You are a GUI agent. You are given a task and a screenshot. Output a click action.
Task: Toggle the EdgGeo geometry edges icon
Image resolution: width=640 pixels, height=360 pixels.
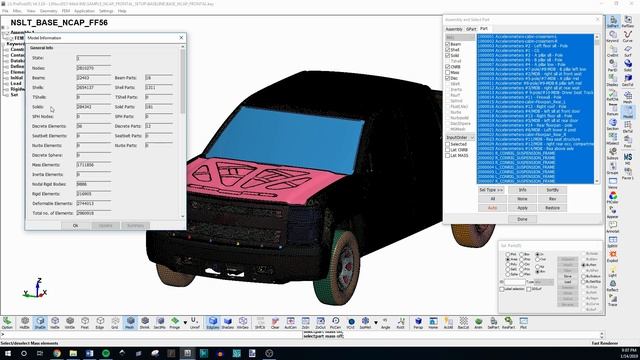(x=213, y=322)
